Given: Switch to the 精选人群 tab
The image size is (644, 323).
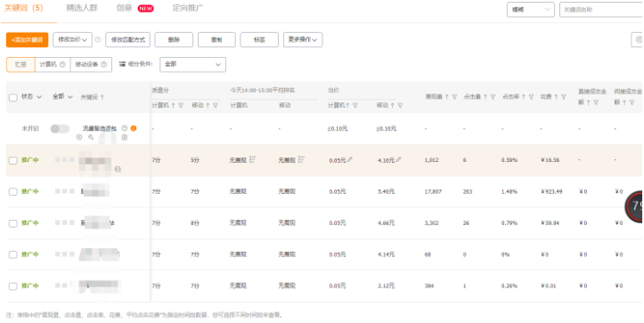Looking at the screenshot, I should tap(82, 8).
